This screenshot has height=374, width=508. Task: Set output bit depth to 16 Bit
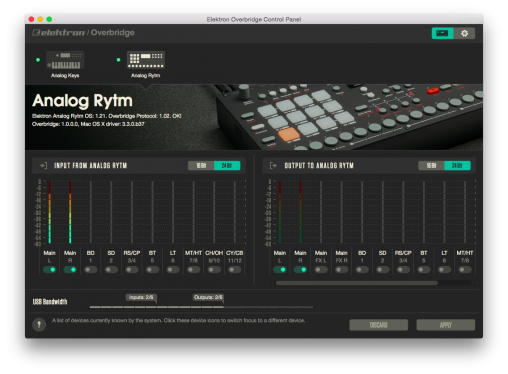[431, 165]
